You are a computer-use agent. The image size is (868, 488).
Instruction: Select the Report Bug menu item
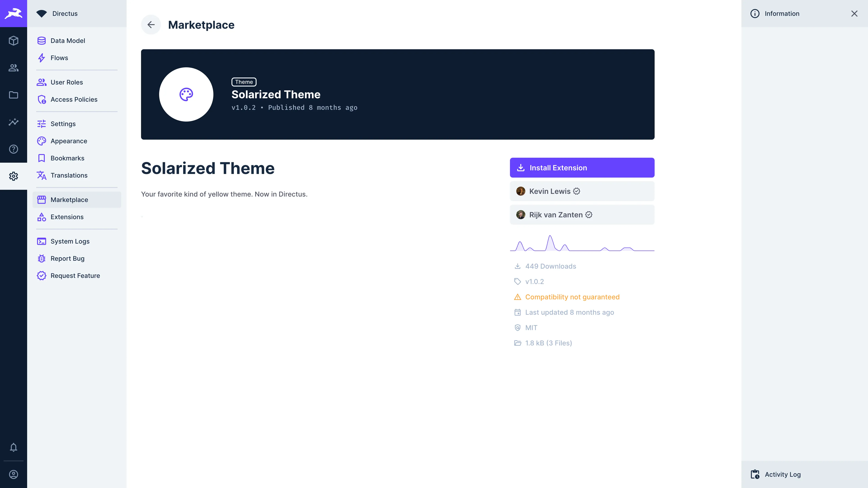(x=67, y=258)
